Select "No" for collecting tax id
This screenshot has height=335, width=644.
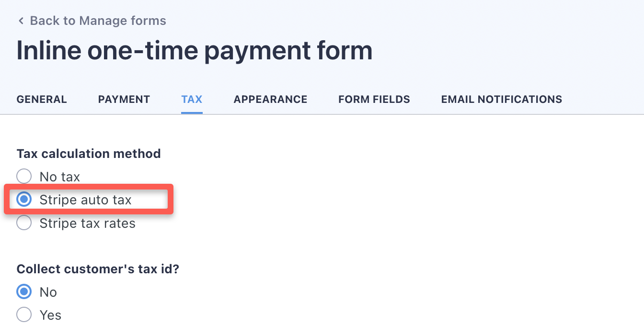point(24,291)
